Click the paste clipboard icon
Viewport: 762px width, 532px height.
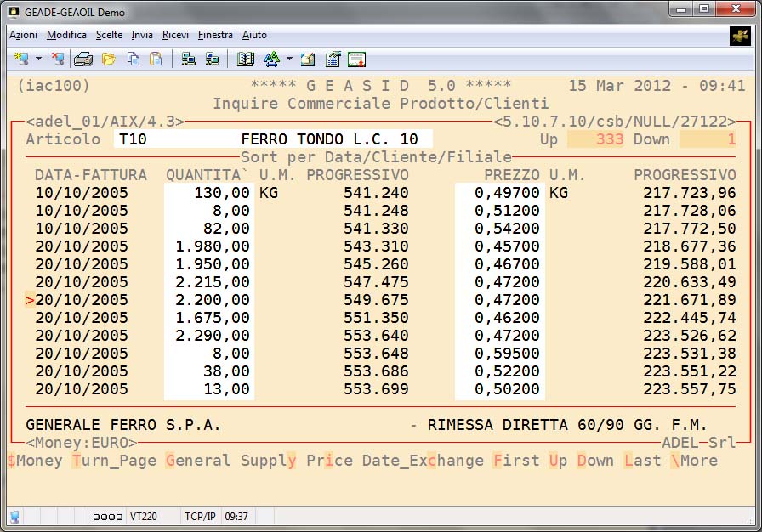[156, 59]
